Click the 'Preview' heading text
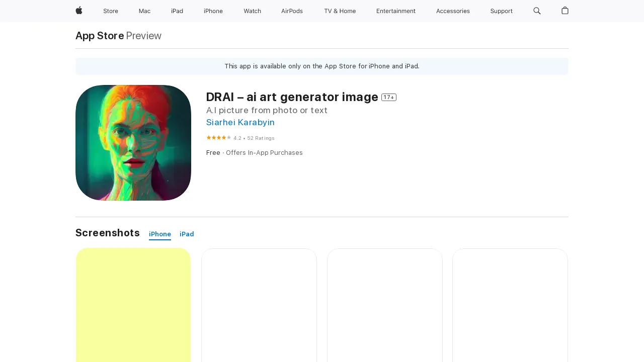The width and height of the screenshot is (644, 362). (144, 36)
